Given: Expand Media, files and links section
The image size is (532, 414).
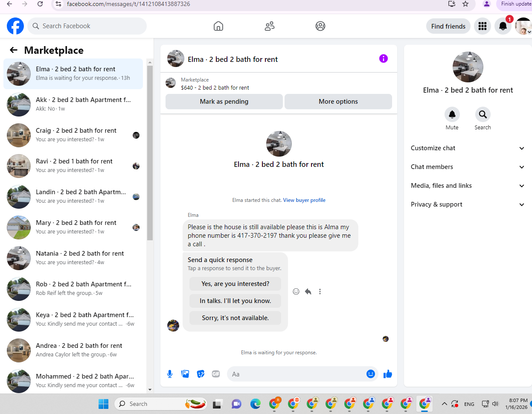Looking at the screenshot, I should [x=468, y=186].
